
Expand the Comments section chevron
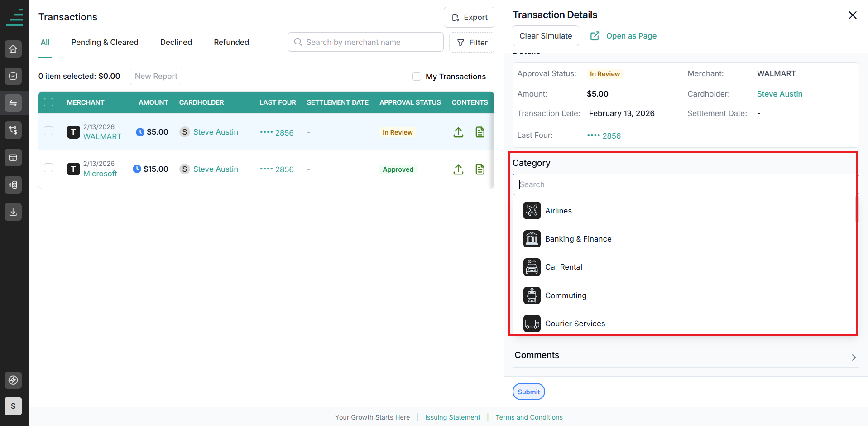pos(854,358)
